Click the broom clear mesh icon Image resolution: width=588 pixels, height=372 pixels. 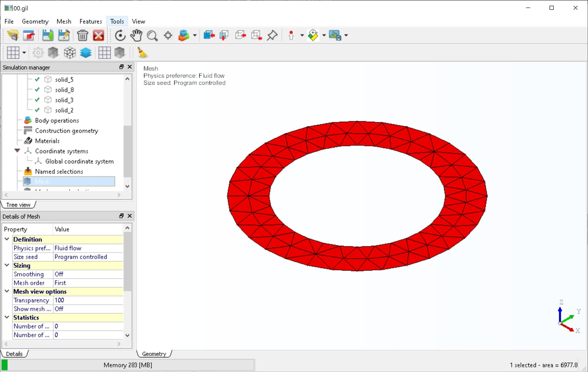(142, 53)
